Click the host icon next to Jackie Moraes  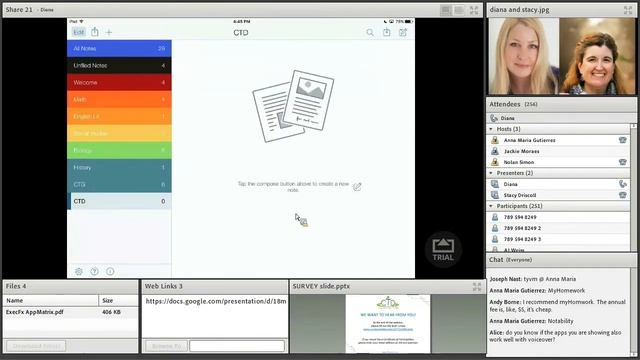495,151
